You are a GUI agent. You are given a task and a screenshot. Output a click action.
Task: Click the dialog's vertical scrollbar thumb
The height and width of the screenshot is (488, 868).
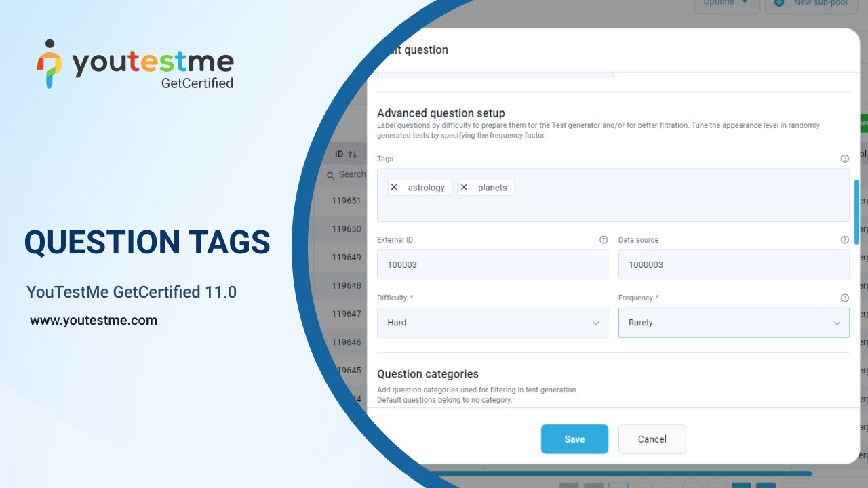(x=856, y=212)
